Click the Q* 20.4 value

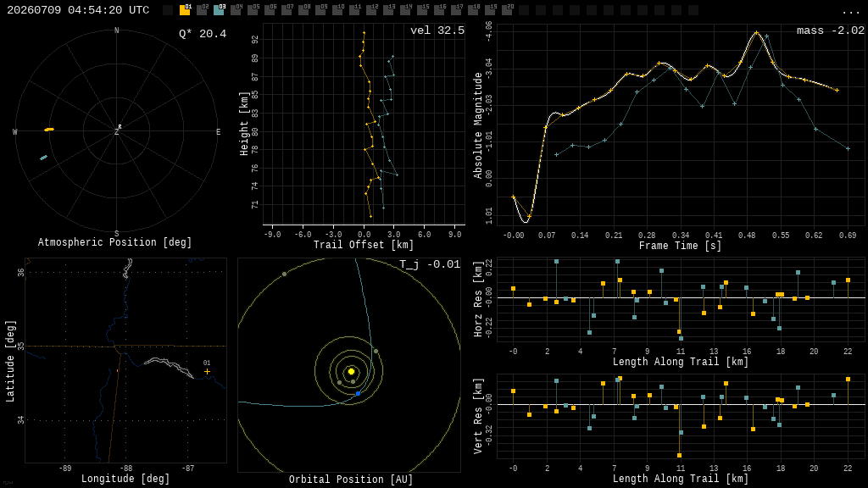coord(203,34)
